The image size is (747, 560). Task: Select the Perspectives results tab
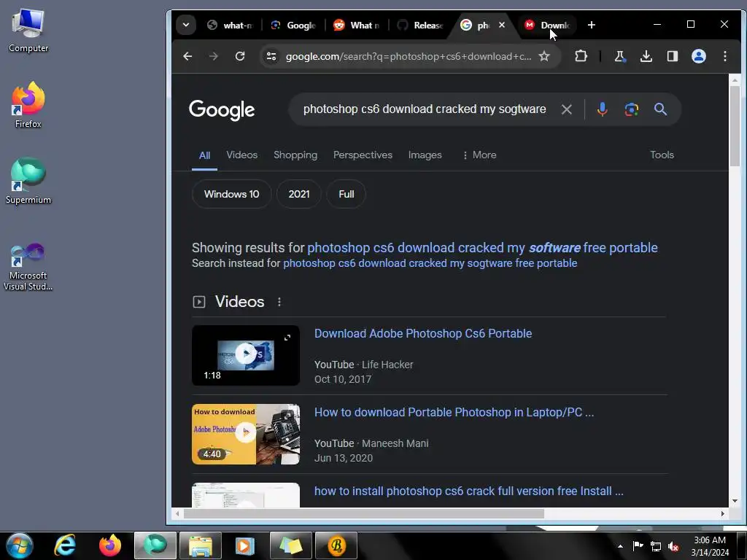click(363, 155)
